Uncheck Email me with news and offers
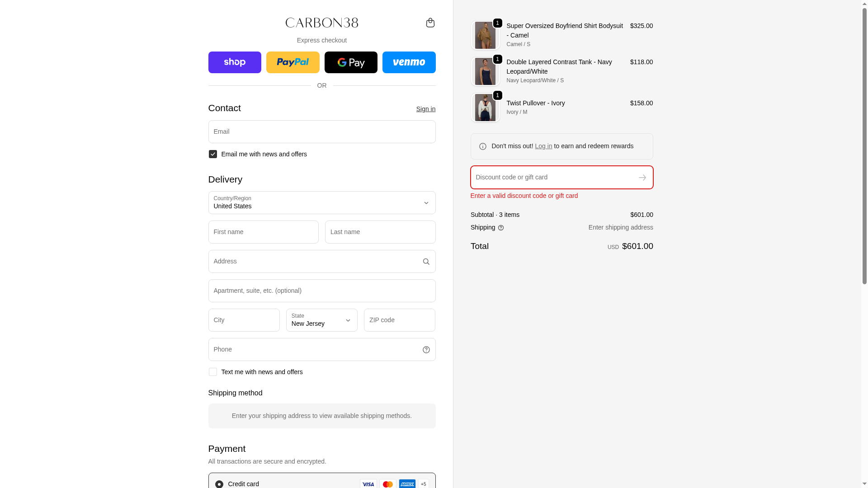This screenshot has width=868, height=488. click(213, 154)
